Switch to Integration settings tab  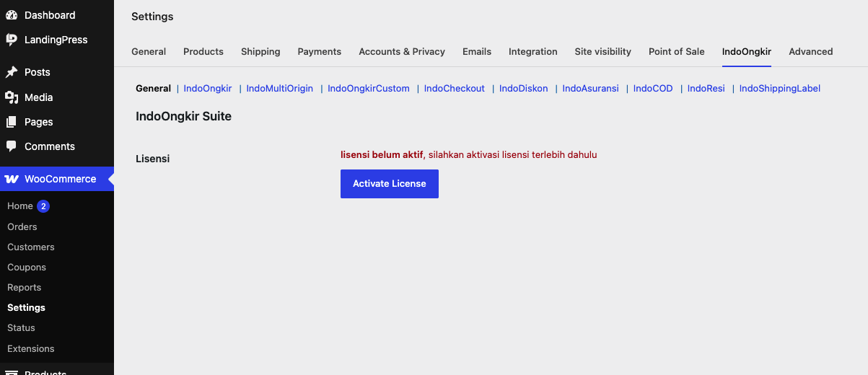coord(533,51)
